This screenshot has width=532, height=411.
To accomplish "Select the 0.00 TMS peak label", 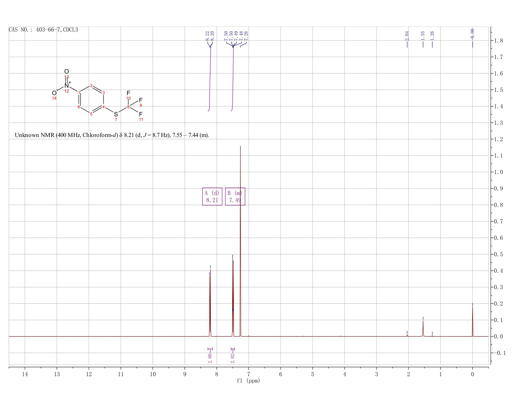I will click(472, 33).
